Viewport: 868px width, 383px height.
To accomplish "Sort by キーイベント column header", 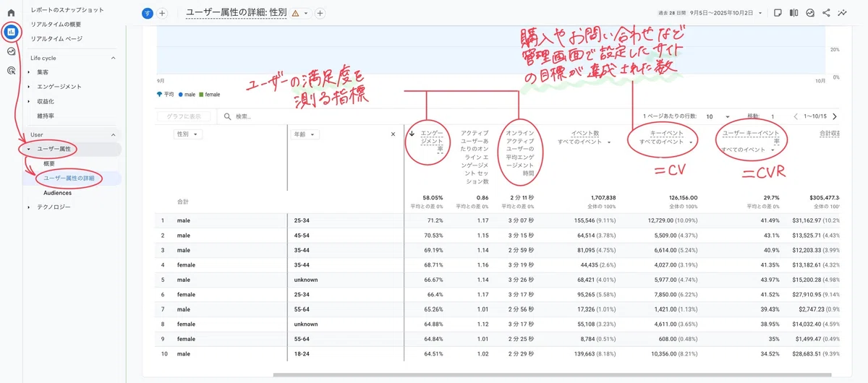I will (666, 134).
